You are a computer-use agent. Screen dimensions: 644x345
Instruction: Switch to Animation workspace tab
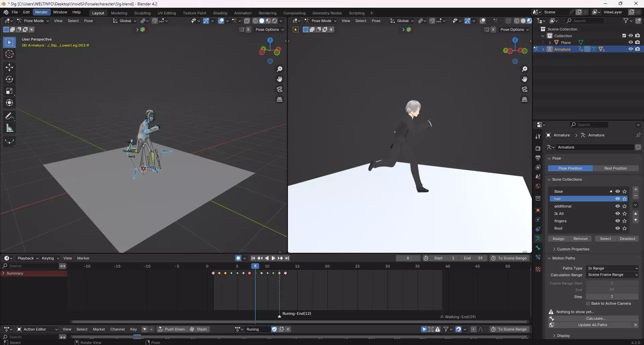pyautogui.click(x=243, y=13)
